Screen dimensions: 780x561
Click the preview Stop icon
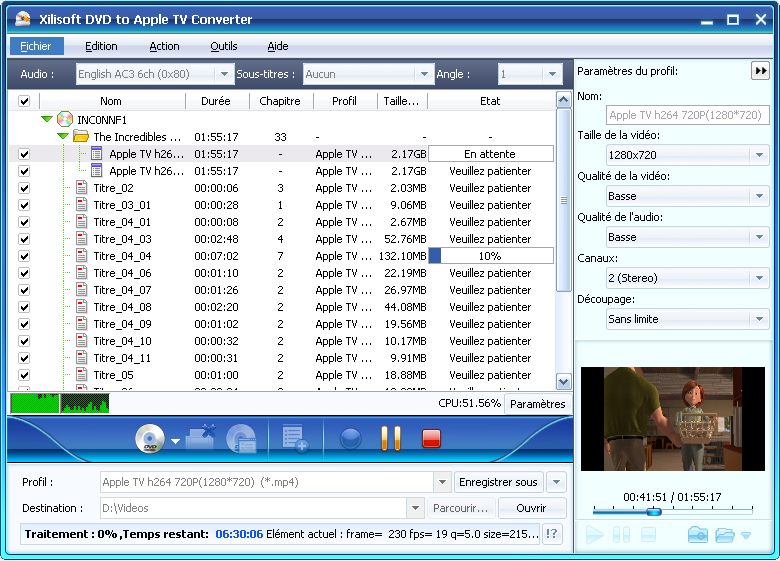point(648,535)
